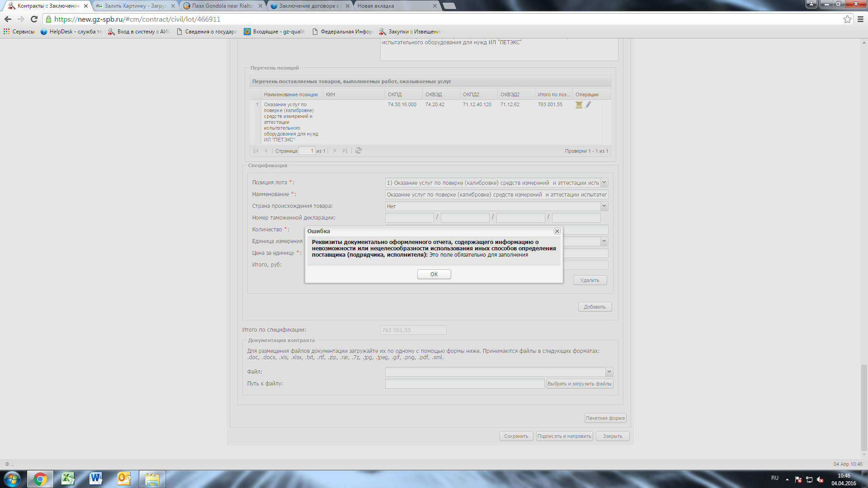Click the action center flag tray icon
This screenshot has height=488, width=868.
[x=798, y=479]
